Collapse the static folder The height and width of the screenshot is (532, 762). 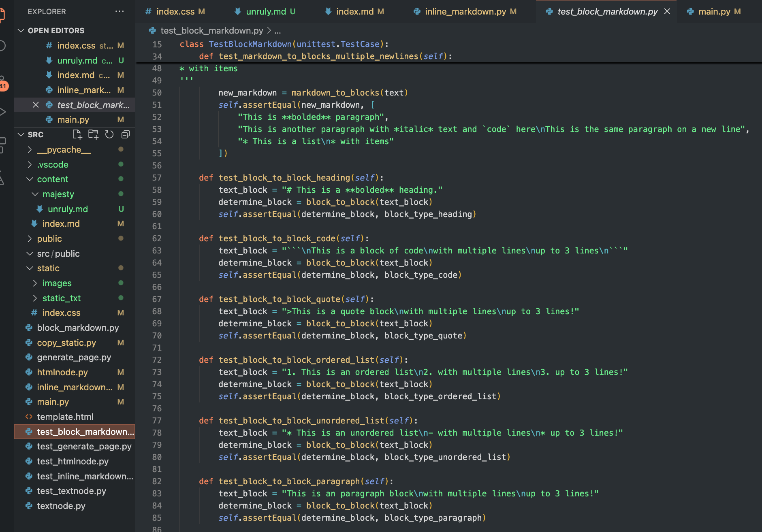[30, 268]
